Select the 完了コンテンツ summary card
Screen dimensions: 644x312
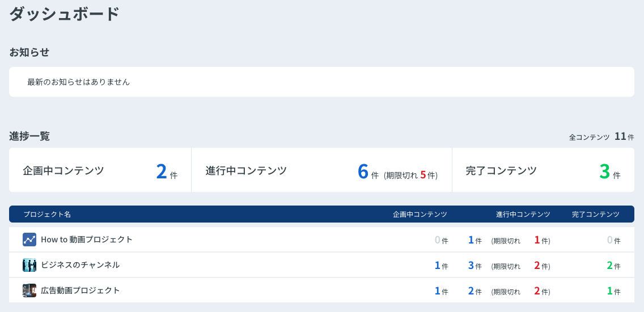(x=543, y=170)
